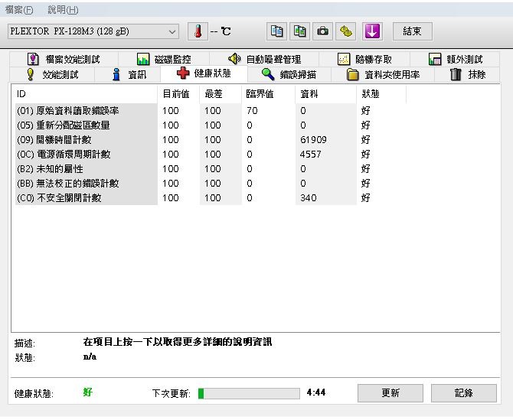Screen dimensions: 513x420
Task: Click the next update progress bar
Action: point(249,393)
